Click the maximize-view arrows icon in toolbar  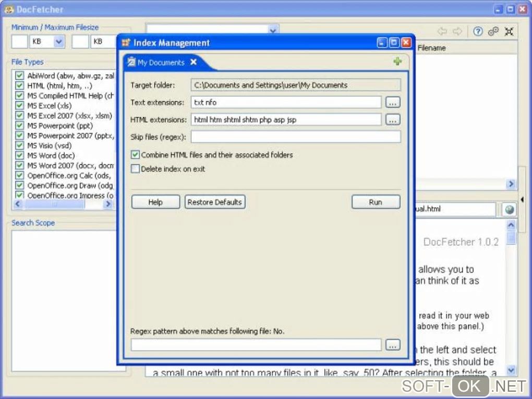click(509, 31)
